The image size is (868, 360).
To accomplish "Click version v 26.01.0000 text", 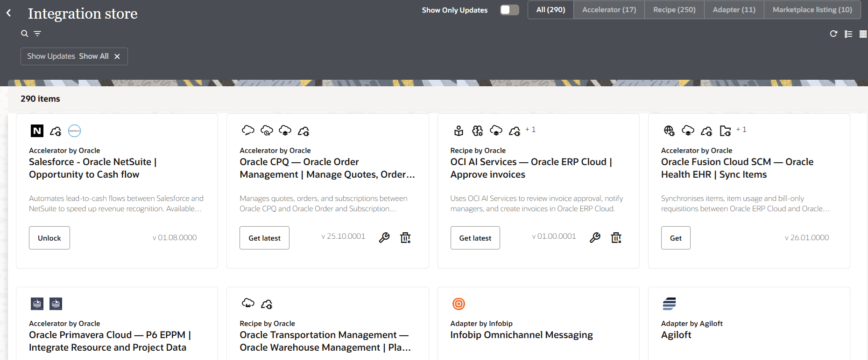I will pyautogui.click(x=807, y=238).
